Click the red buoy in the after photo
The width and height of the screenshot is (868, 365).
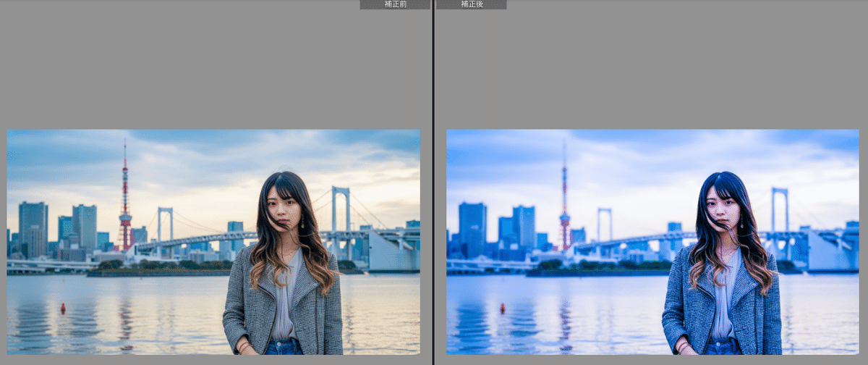[503, 309]
